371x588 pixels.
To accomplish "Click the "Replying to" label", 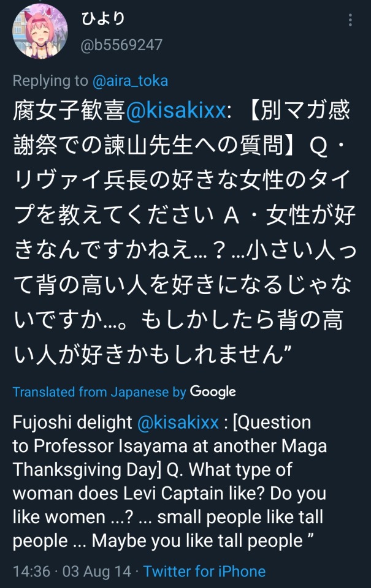I will click(x=50, y=81).
